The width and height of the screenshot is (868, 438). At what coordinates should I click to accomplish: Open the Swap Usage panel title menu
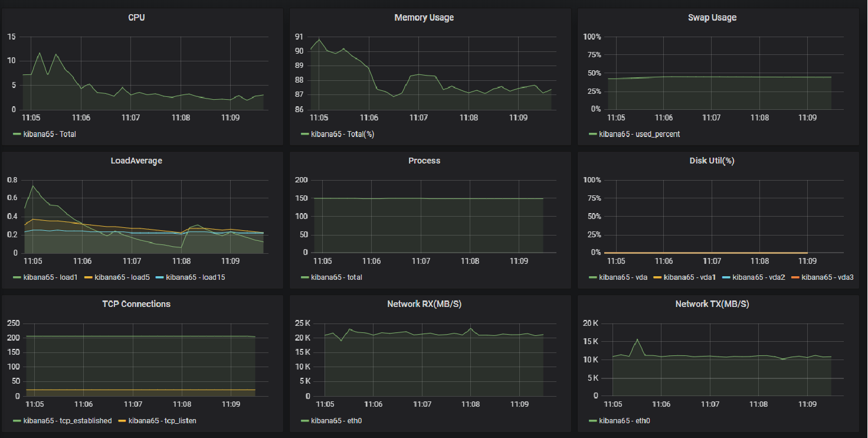[x=712, y=18]
